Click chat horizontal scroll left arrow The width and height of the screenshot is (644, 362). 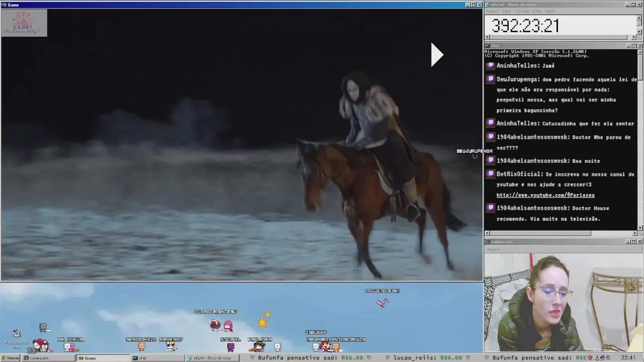[x=488, y=233]
